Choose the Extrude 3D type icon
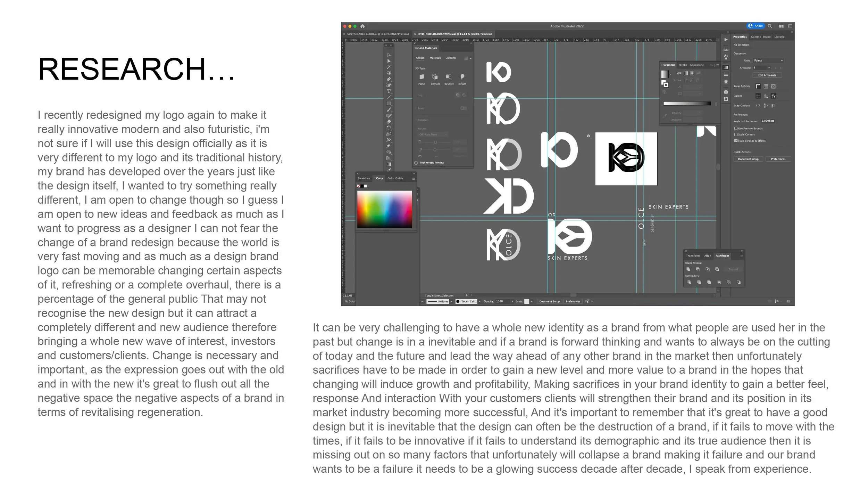This screenshot has height=489, width=868. [x=435, y=77]
